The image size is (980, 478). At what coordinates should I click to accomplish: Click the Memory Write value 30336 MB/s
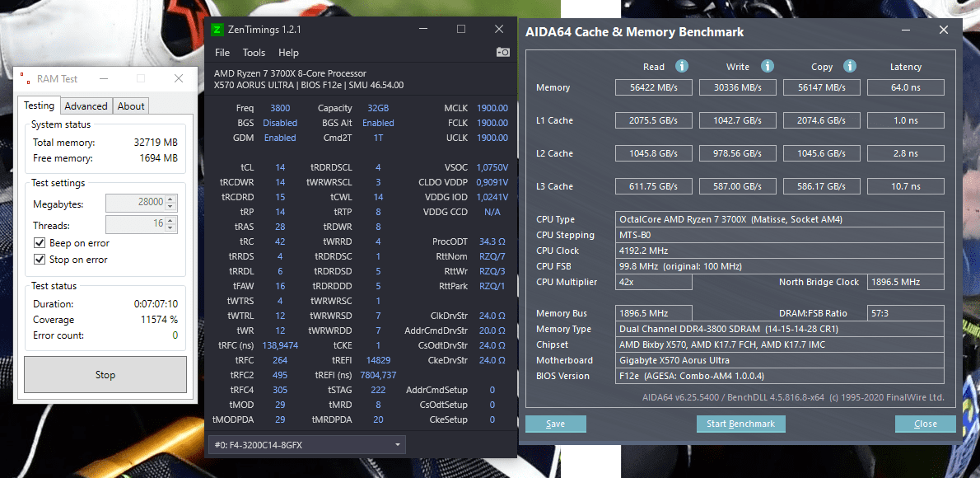pos(738,87)
